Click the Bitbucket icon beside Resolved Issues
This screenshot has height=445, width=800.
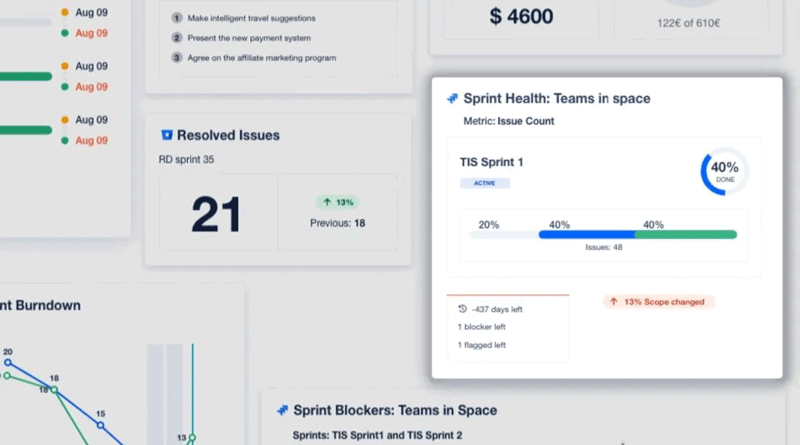click(166, 135)
